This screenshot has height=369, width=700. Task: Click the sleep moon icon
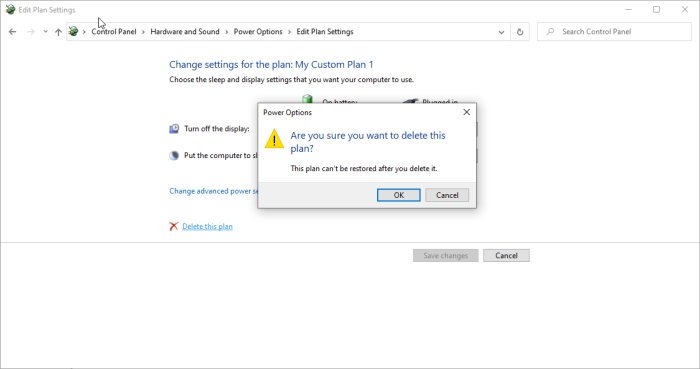point(174,156)
